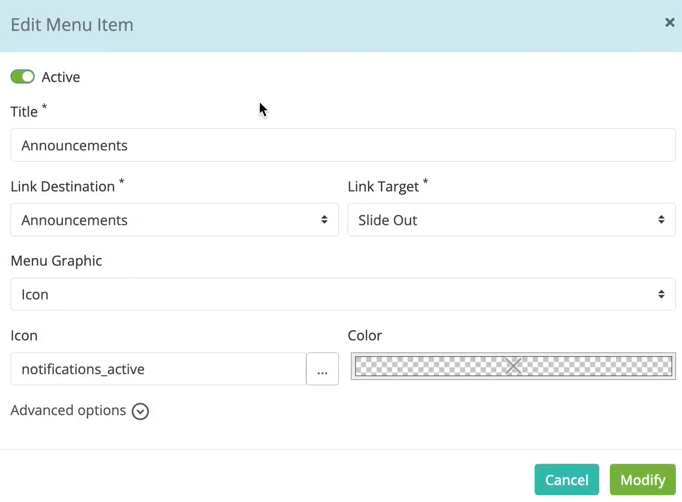
Task: Open the icon browser ellipsis button
Action: 322,369
